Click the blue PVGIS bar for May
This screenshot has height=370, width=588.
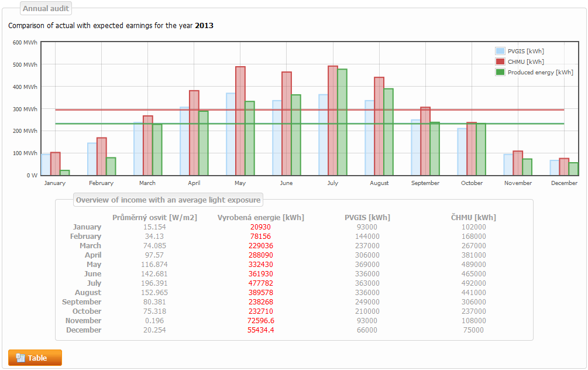pos(231,134)
